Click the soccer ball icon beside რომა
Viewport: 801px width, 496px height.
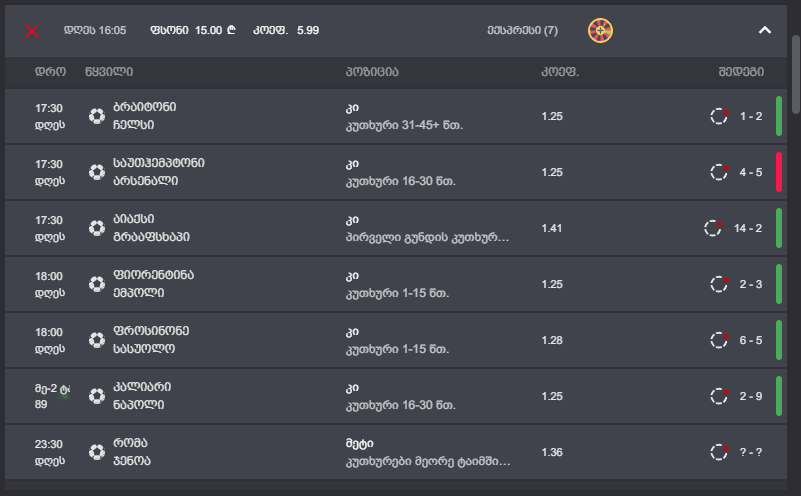click(97, 452)
